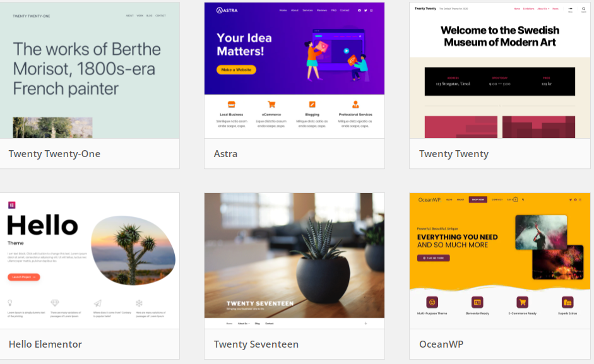Image resolution: width=594 pixels, height=364 pixels.
Task: Choose the Hello Elementor theme preview
Action: [90, 261]
